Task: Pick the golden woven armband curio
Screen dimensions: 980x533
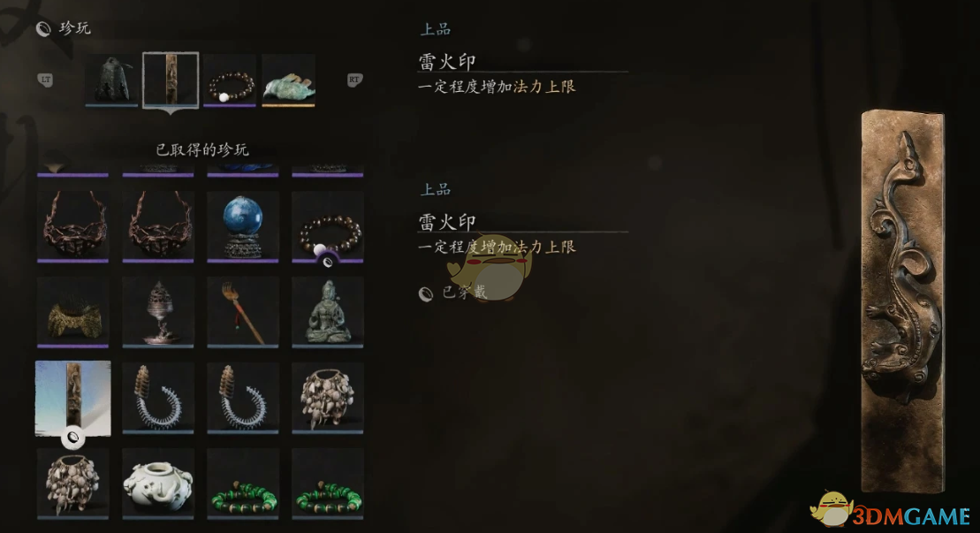Action: point(73,312)
